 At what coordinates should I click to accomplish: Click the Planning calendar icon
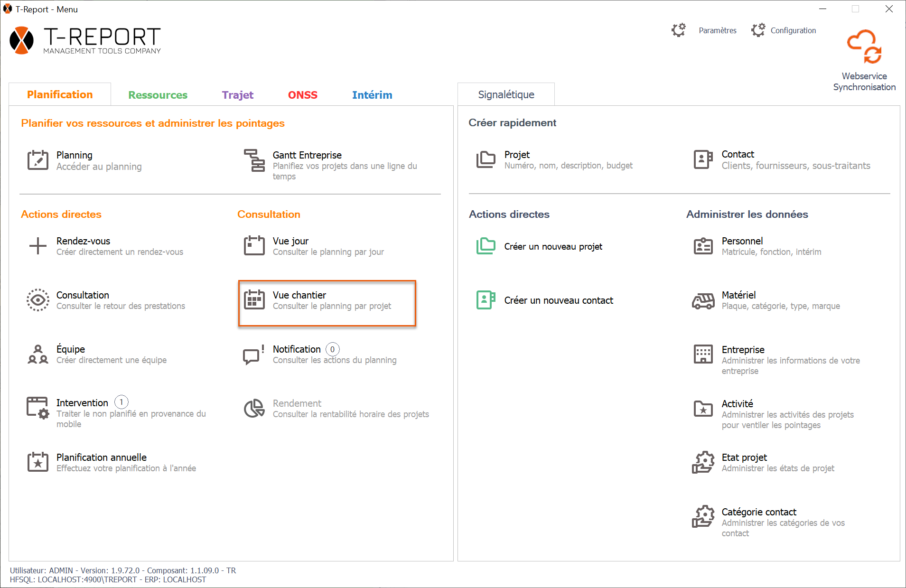tap(37, 160)
